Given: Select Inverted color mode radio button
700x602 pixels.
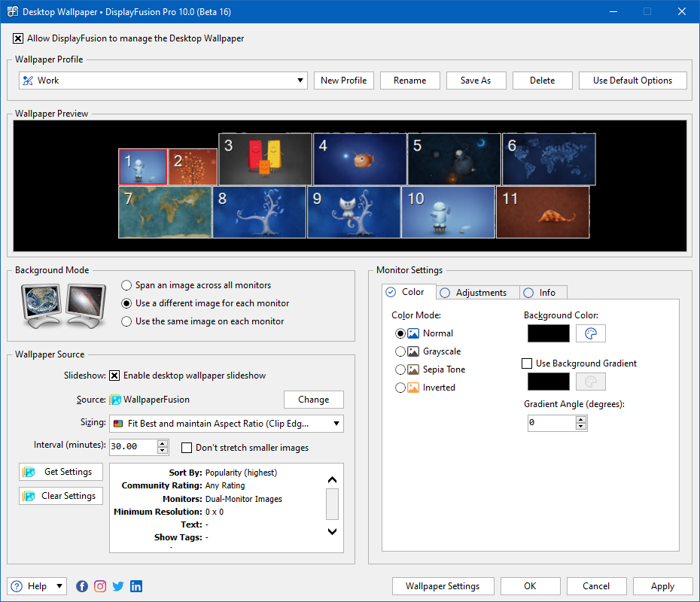Looking at the screenshot, I should click(400, 388).
